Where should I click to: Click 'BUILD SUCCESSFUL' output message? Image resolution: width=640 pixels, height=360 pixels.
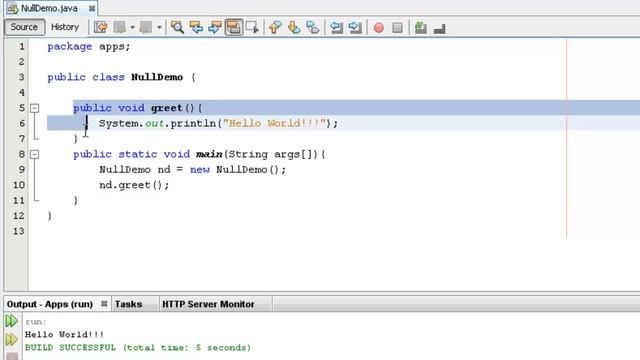[70, 348]
